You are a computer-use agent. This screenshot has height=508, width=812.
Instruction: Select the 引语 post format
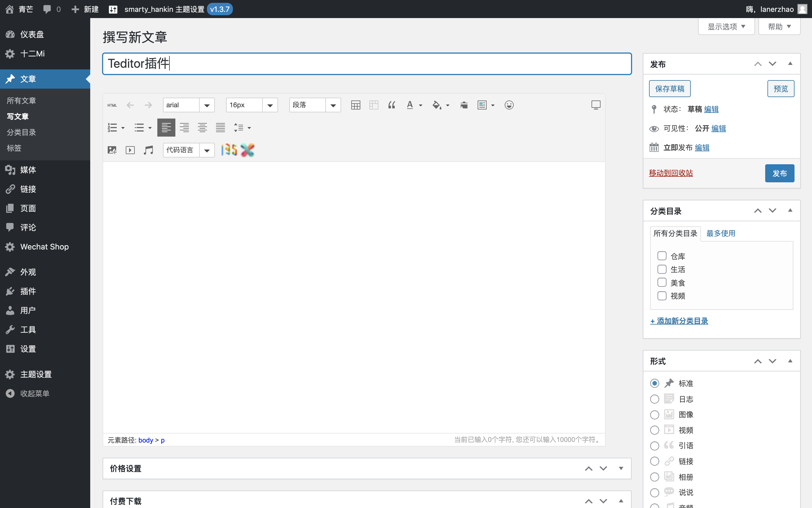point(655,446)
